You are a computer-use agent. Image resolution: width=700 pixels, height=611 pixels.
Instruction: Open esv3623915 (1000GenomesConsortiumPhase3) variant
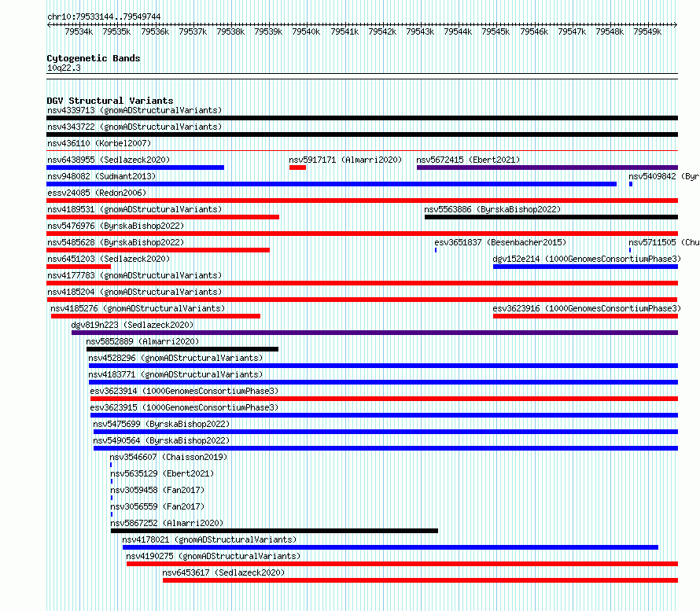pos(184,407)
